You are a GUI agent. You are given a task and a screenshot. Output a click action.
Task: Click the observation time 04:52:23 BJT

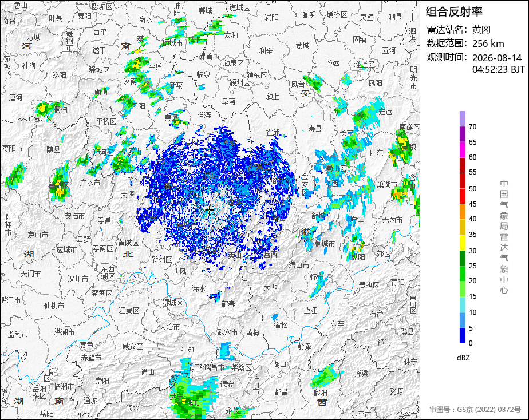click(498, 69)
